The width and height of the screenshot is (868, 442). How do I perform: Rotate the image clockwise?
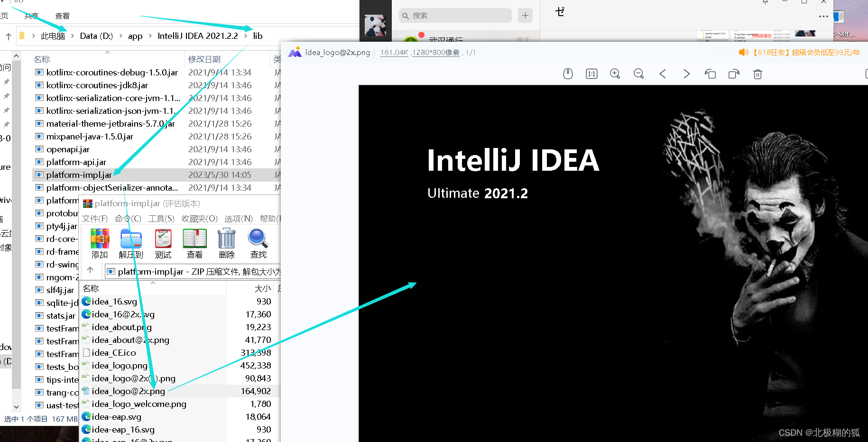click(x=734, y=74)
